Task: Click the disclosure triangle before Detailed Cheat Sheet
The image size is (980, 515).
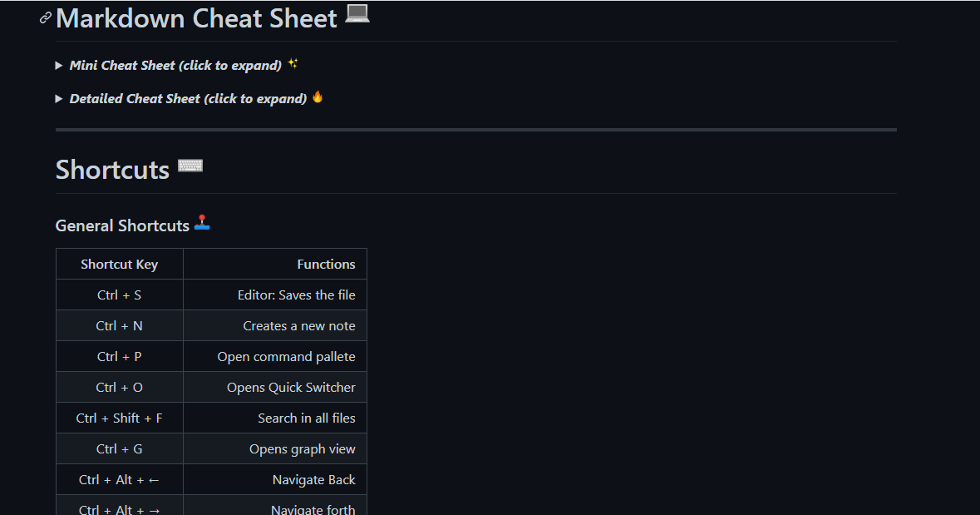Action: (x=58, y=98)
